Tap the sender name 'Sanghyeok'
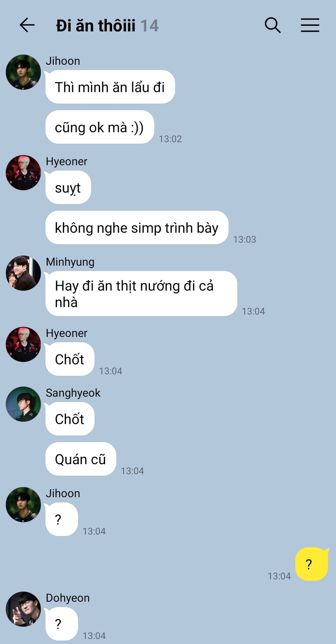The height and width of the screenshot is (644, 336). coord(73,393)
